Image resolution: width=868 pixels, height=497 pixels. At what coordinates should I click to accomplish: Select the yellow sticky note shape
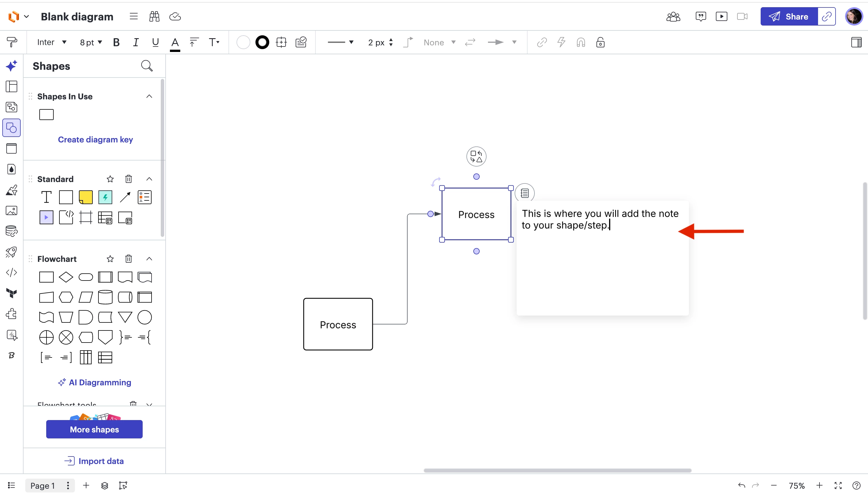86,197
